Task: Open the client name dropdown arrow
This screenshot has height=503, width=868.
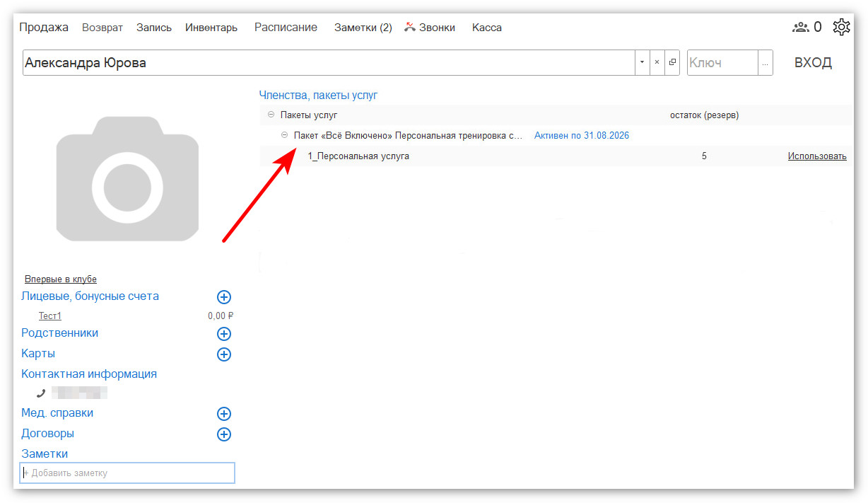Action: pyautogui.click(x=642, y=62)
